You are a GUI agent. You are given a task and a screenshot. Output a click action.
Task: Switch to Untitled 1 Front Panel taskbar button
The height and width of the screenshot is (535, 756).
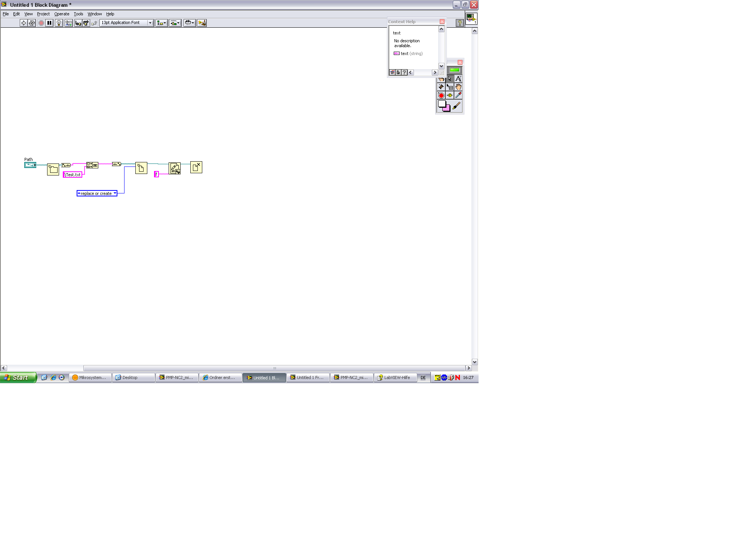coord(308,377)
